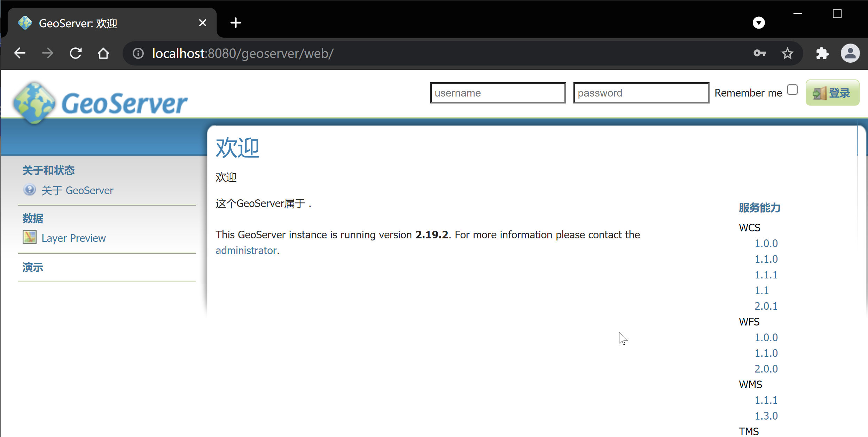Click the GeoServer globe logo

click(x=34, y=103)
